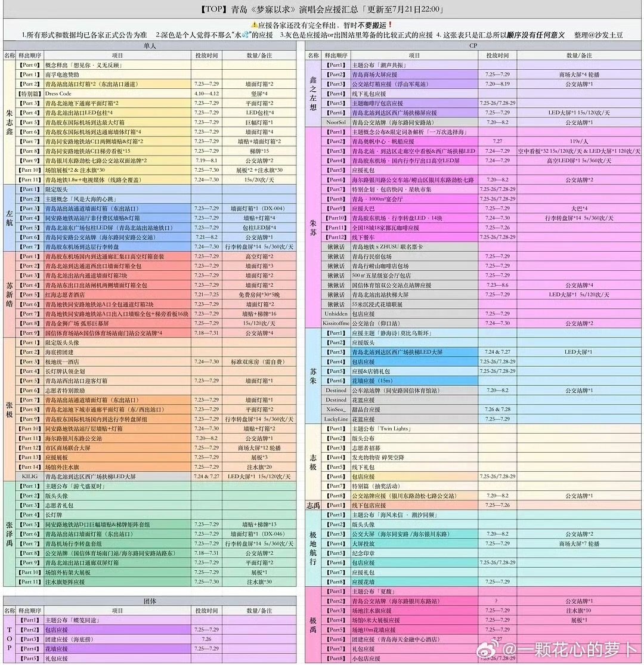Image resolution: width=644 pixels, height=665 pixels.
Task: Click the 张极 name cell
Action: (10, 410)
